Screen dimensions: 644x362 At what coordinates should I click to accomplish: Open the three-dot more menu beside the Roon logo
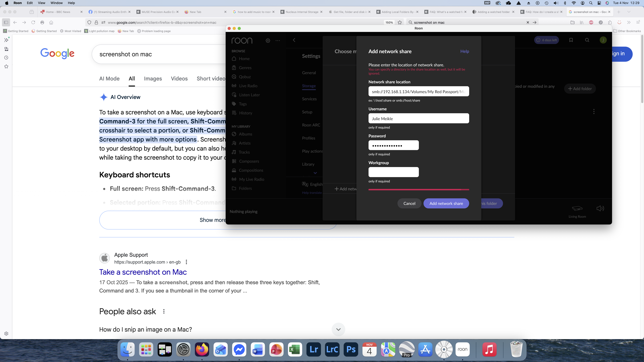[277, 40]
